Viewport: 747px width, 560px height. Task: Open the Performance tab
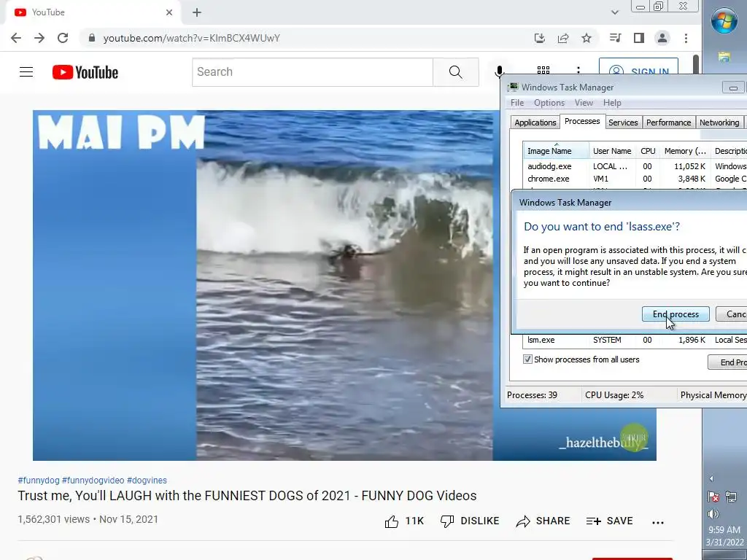pos(668,122)
